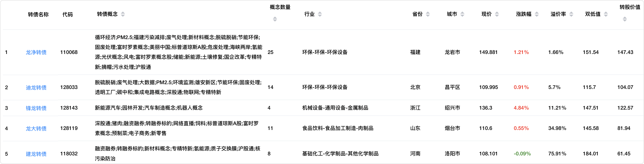Click the 转债名称 column header
Image resolution: width=644 pixels, height=164 pixels.
coord(38,14)
